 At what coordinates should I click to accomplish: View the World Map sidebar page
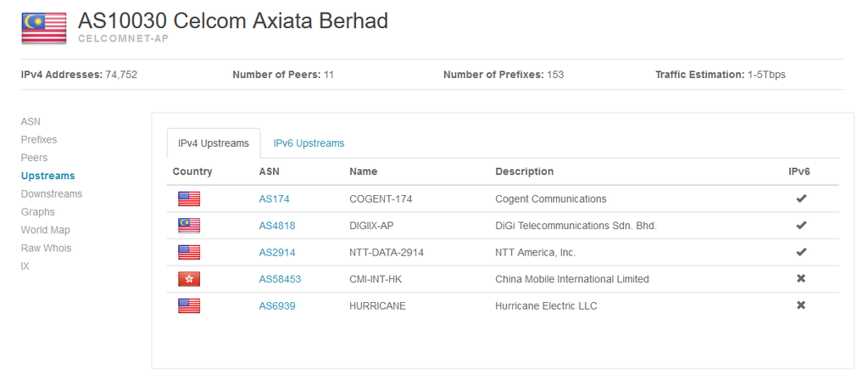pyautogui.click(x=45, y=230)
